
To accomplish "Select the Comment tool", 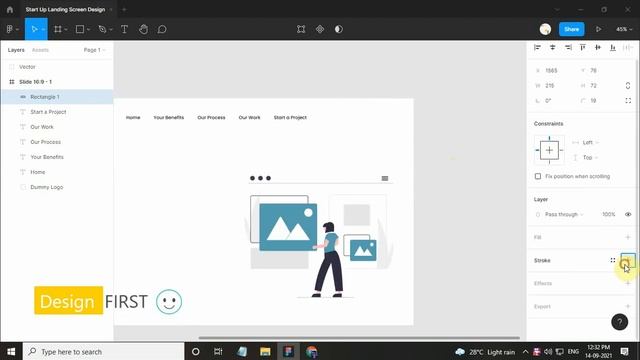I will (x=162, y=29).
